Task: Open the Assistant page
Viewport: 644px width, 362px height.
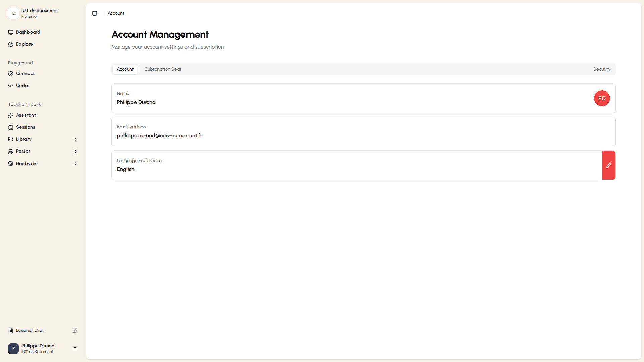Action: (x=43, y=115)
